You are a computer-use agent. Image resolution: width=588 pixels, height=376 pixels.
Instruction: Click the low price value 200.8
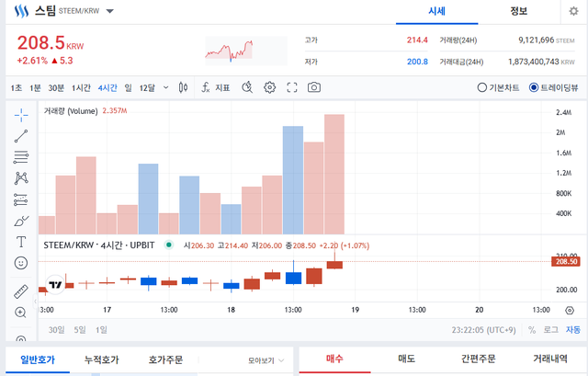(417, 62)
